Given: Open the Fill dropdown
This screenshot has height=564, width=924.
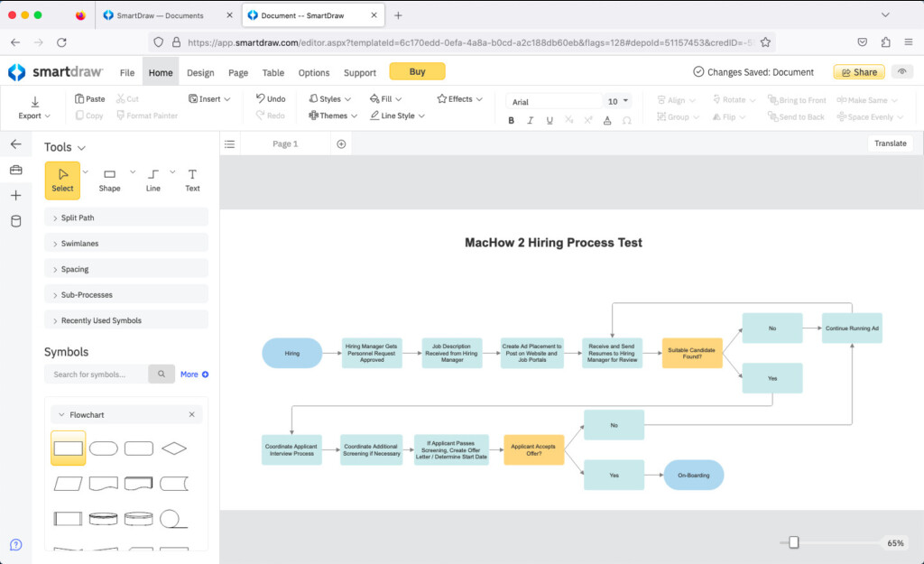Looking at the screenshot, I should click(x=385, y=99).
